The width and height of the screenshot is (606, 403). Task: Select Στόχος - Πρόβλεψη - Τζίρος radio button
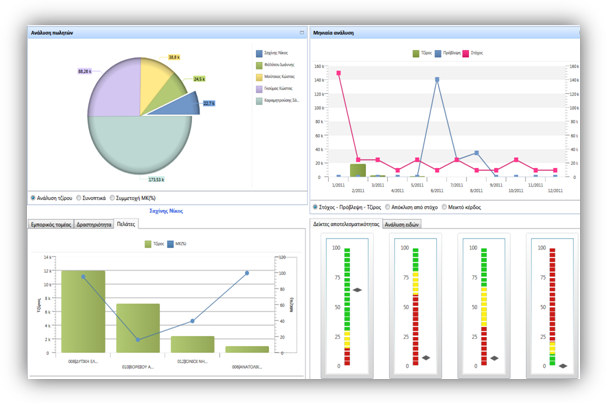tap(315, 207)
